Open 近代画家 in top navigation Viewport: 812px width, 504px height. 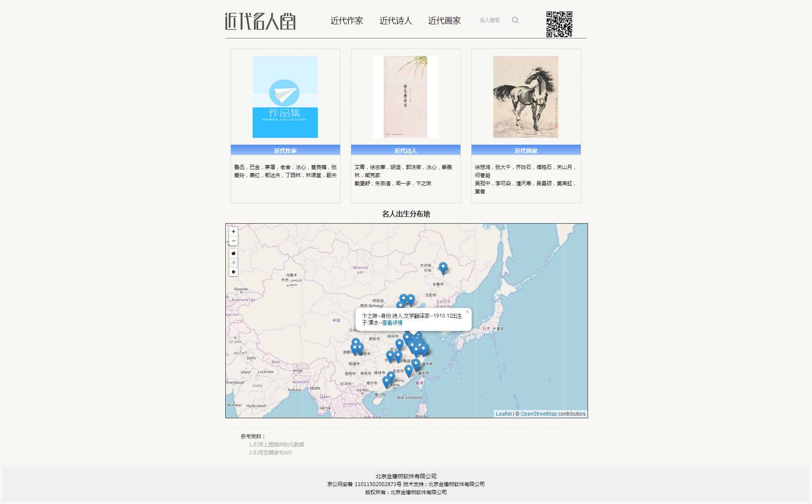click(x=445, y=20)
